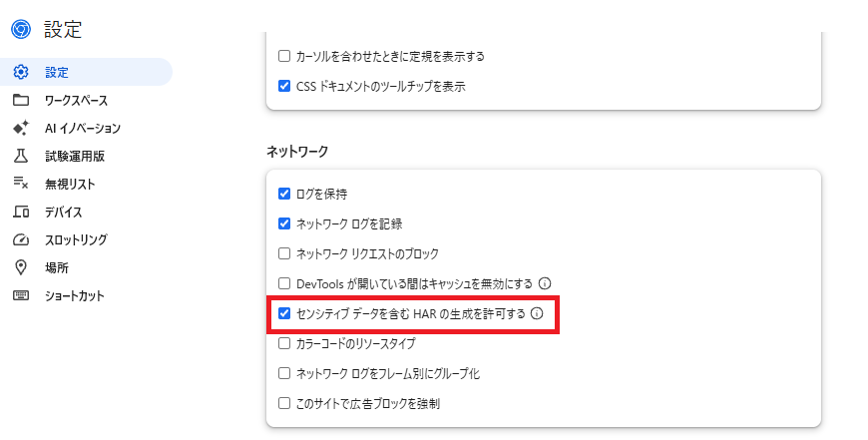Switch to the ショートカット tab
This screenshot has height=440, width=868.
tap(74, 295)
